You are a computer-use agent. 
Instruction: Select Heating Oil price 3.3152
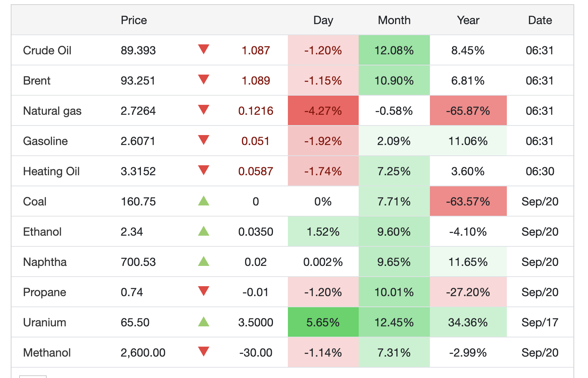[138, 171]
